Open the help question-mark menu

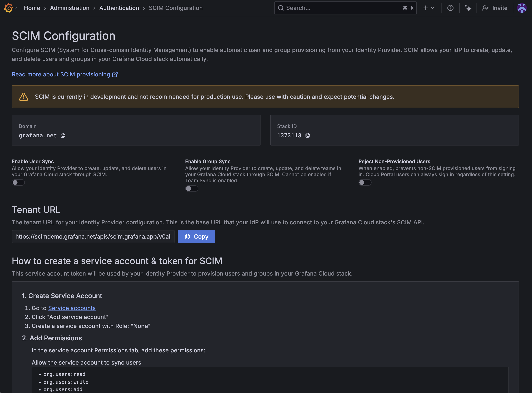pyautogui.click(x=450, y=8)
